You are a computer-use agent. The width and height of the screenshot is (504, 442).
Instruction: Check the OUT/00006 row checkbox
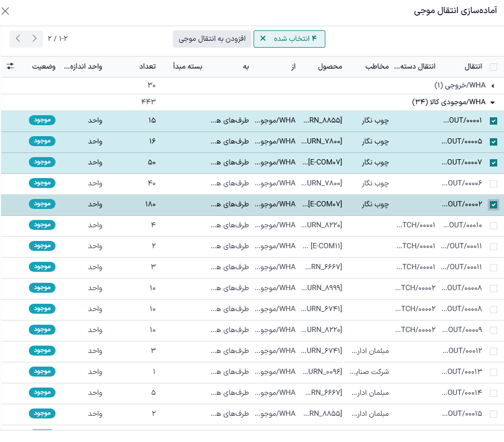coord(493,184)
